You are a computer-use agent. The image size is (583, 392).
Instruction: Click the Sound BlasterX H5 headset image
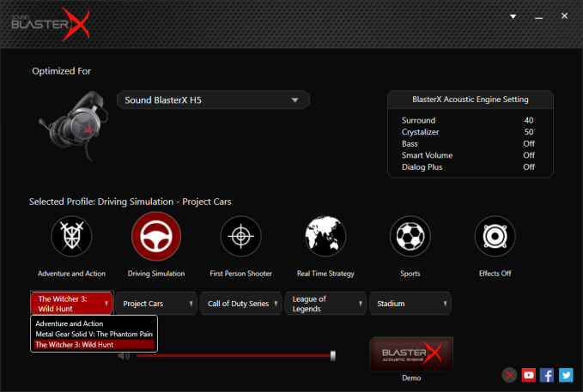pos(74,126)
